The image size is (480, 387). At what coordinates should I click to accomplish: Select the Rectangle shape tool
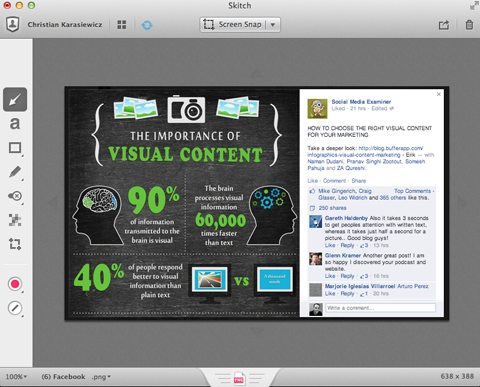click(x=15, y=148)
